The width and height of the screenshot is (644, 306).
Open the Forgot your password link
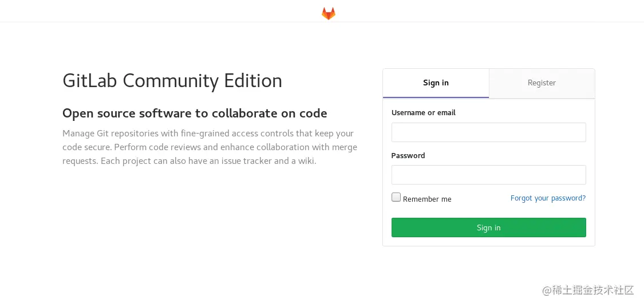[x=548, y=198]
